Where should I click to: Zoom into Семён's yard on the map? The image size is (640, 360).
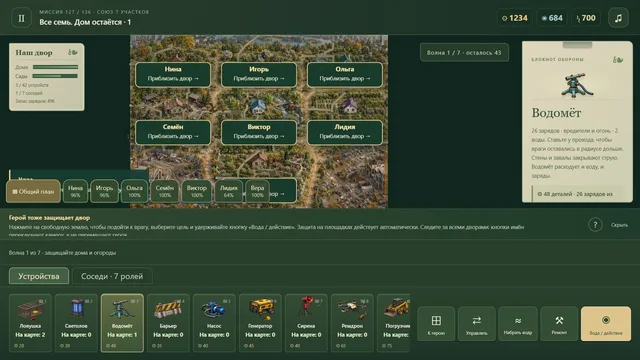click(173, 132)
